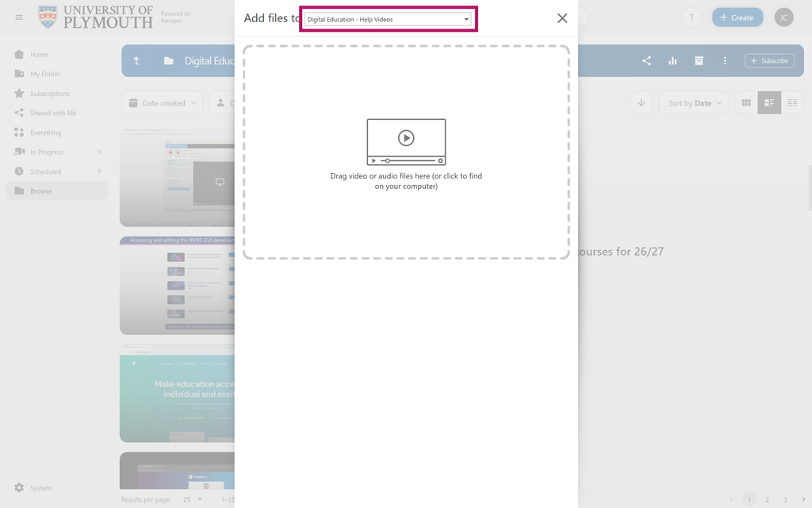Switch to detail view
The height and width of the screenshot is (508, 812).
[x=769, y=102]
